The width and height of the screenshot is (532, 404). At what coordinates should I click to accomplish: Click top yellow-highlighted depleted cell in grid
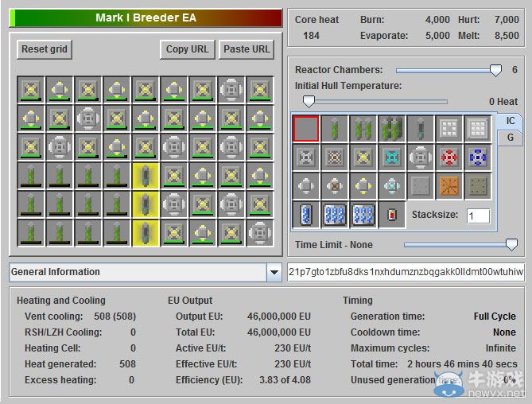pos(145,176)
